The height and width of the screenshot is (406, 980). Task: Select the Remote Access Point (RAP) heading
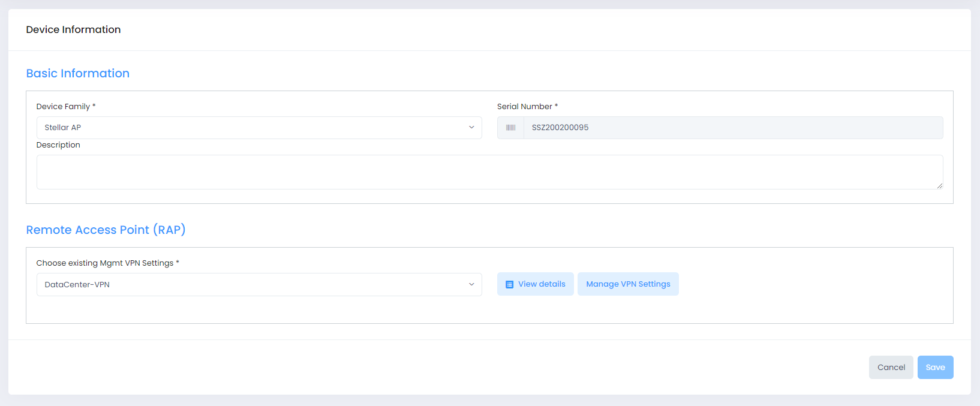(x=106, y=230)
